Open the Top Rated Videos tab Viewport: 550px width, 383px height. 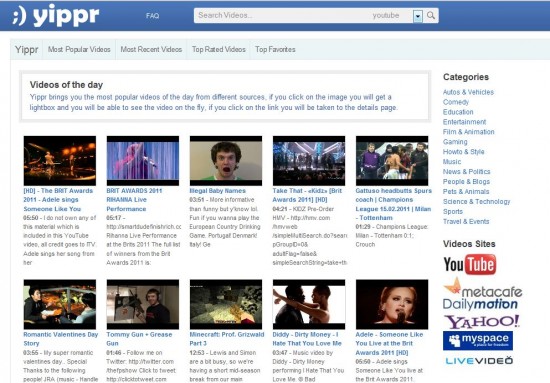point(219,49)
